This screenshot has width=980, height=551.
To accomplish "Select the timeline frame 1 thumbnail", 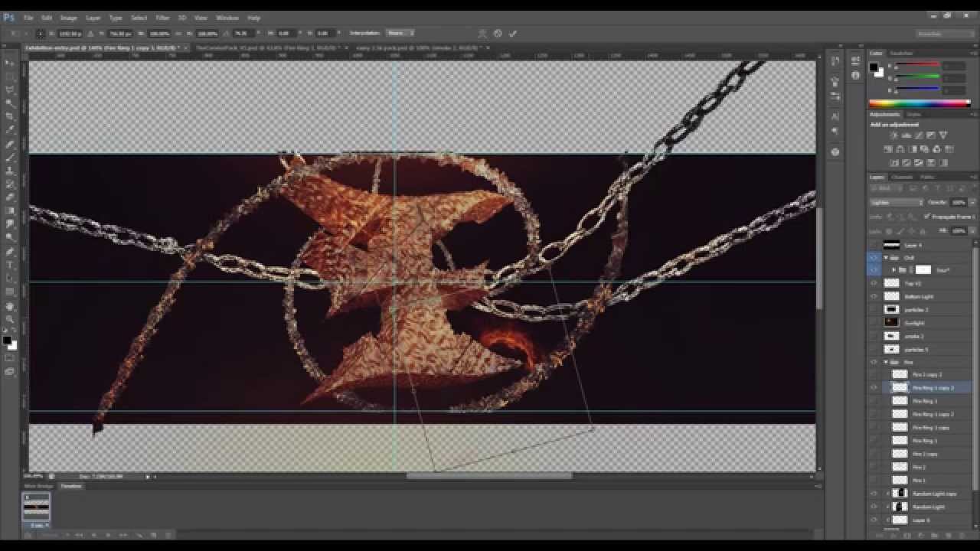I will (x=36, y=507).
